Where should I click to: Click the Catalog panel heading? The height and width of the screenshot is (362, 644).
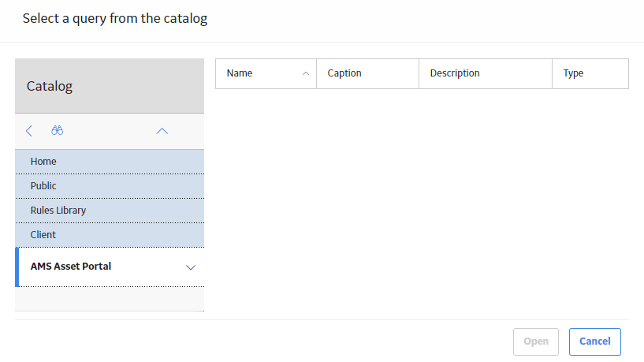point(50,86)
